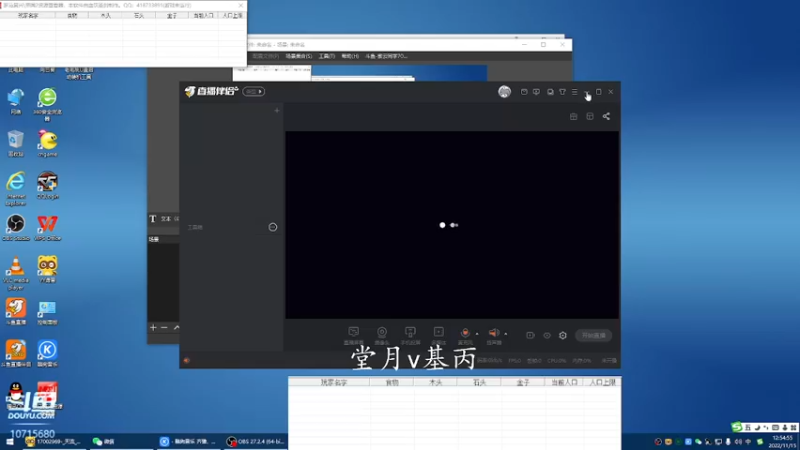Open the Control Panel desktop icon
The height and width of the screenshot is (450, 800).
[47, 312]
